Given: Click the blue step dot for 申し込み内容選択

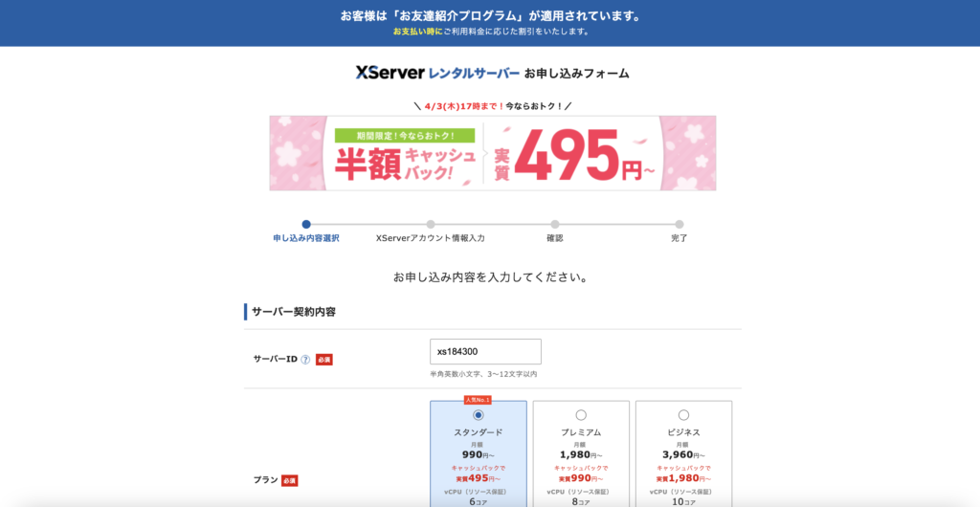Looking at the screenshot, I should pos(305,224).
